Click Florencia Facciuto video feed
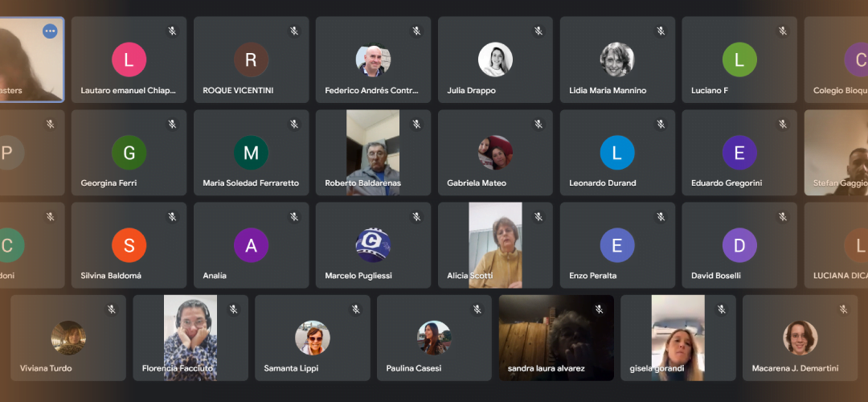The width and height of the screenshot is (868, 402). (190, 338)
